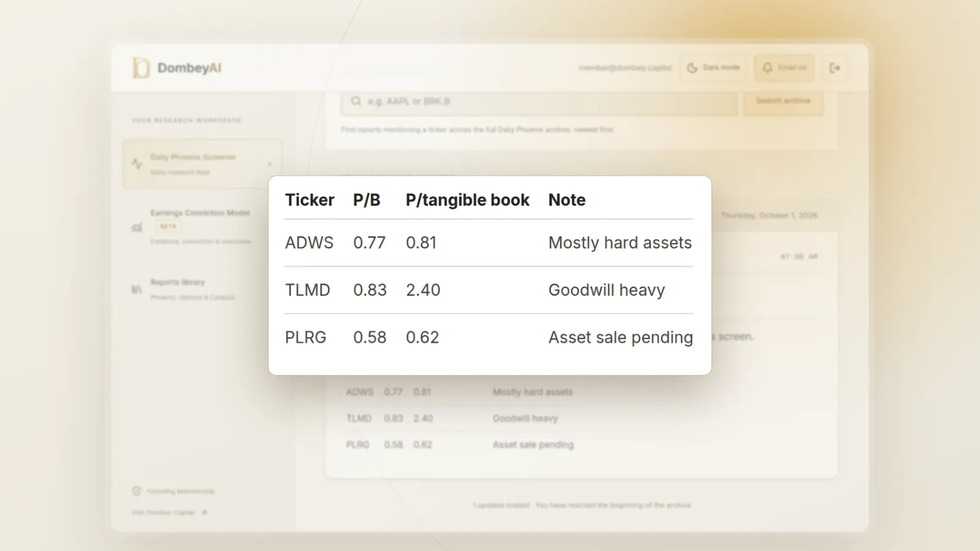The height and width of the screenshot is (551, 980).
Task: Click the DombeyAI logo icon
Action: (140, 68)
